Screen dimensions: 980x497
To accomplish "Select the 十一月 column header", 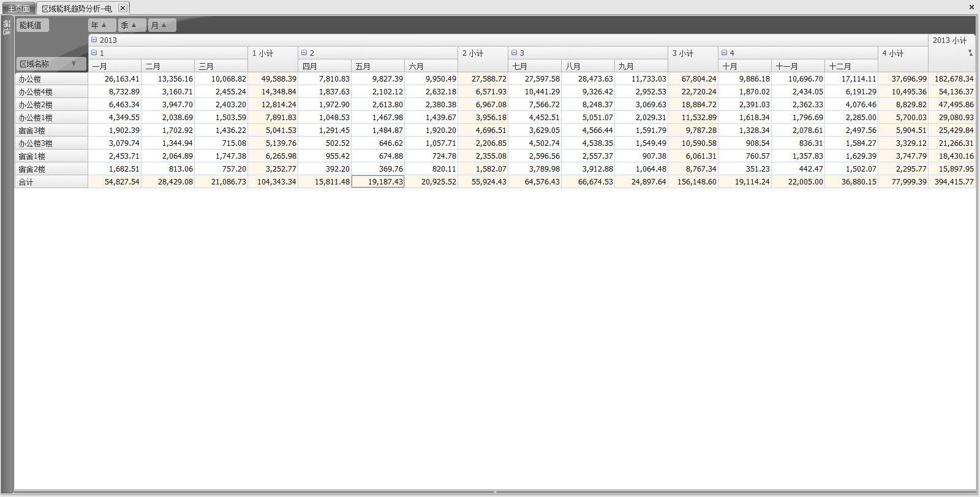I will [x=798, y=66].
